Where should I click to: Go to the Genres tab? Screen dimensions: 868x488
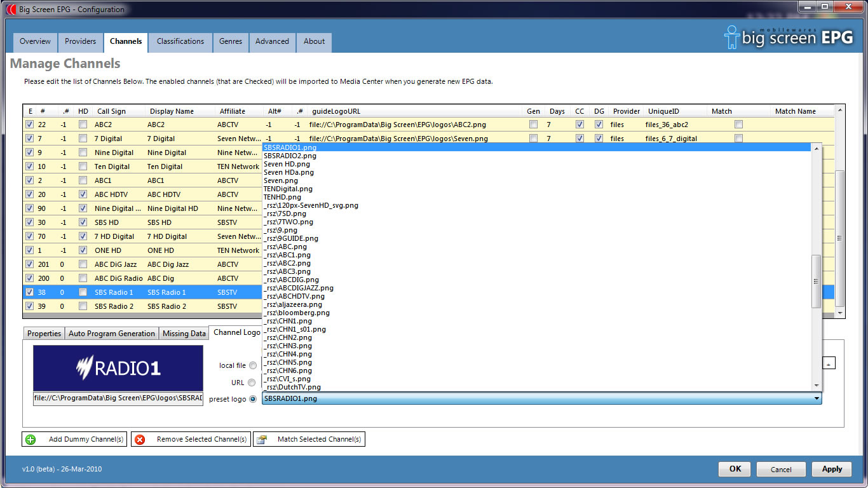pos(231,42)
